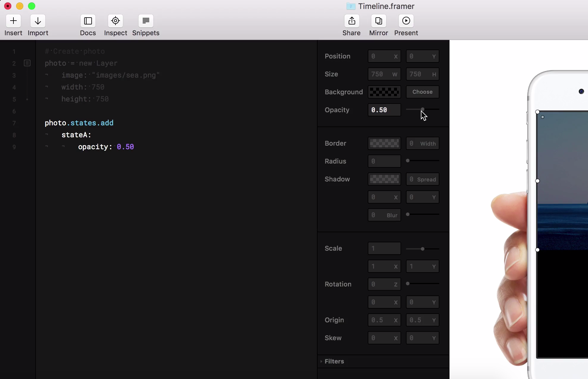Open the Background color swatch

coord(384,92)
